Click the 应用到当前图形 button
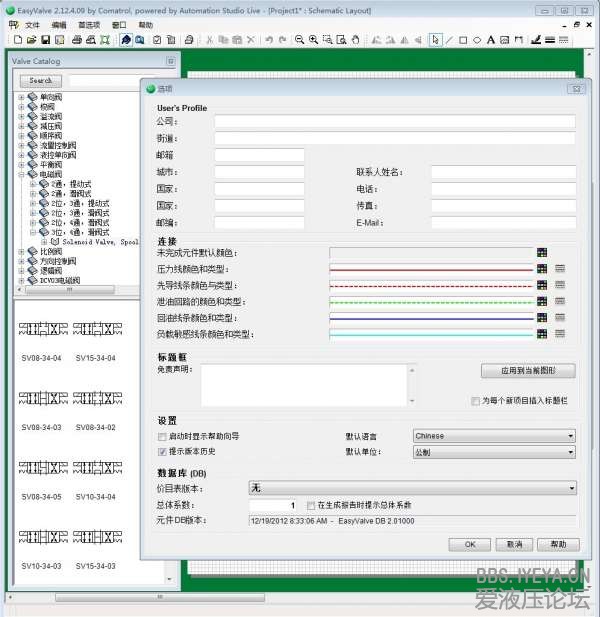This screenshot has height=617, width=600. [528, 371]
